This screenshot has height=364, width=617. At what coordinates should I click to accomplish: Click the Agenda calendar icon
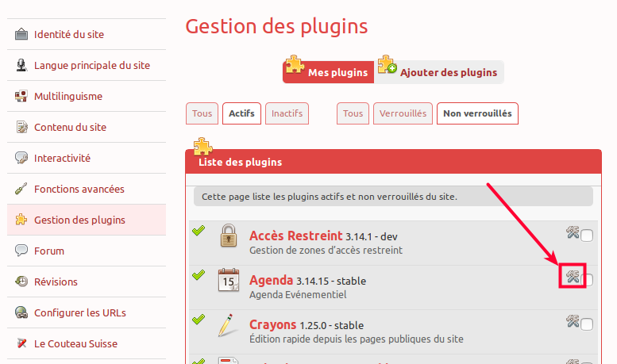point(229,280)
